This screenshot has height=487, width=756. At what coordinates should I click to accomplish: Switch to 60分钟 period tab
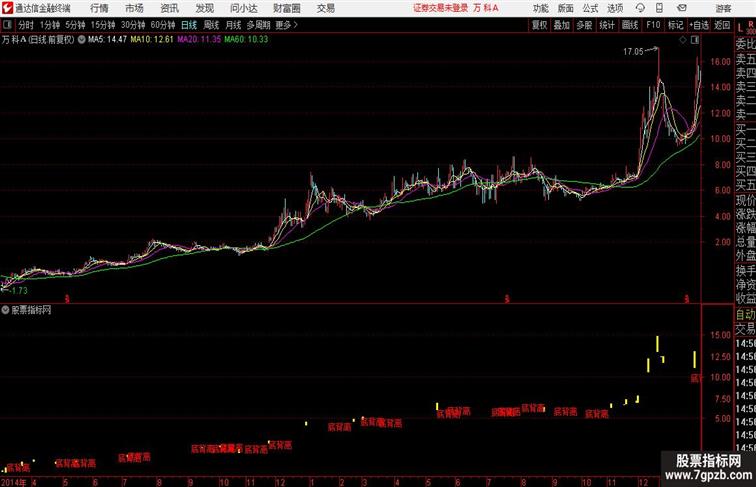pos(163,25)
